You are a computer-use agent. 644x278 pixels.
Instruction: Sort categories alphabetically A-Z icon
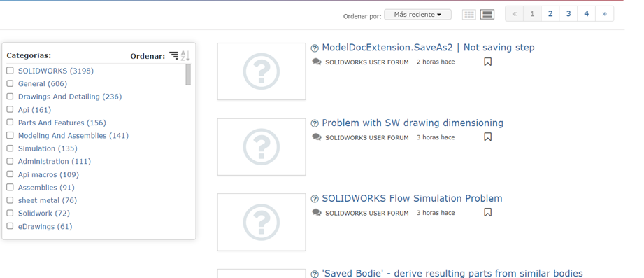click(185, 56)
